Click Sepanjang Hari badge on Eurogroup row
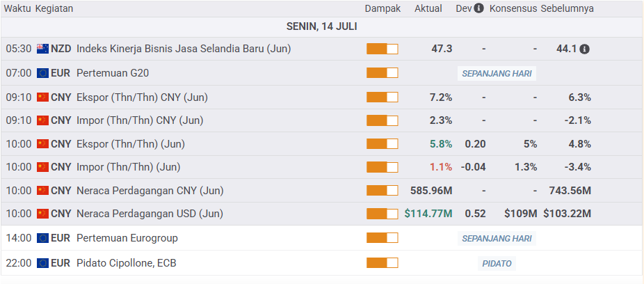The image size is (644, 284). pos(497,238)
